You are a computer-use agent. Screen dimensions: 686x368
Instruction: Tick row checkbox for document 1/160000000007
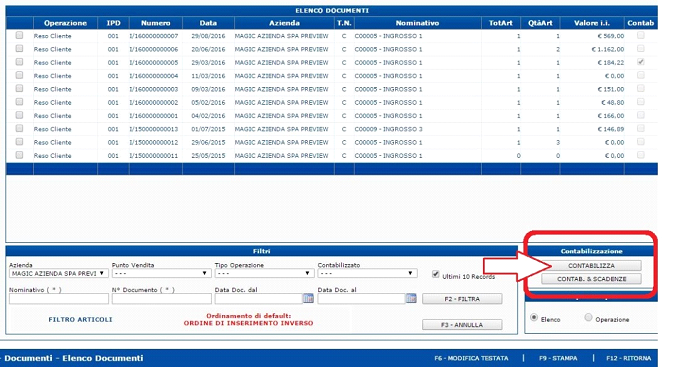19,35
